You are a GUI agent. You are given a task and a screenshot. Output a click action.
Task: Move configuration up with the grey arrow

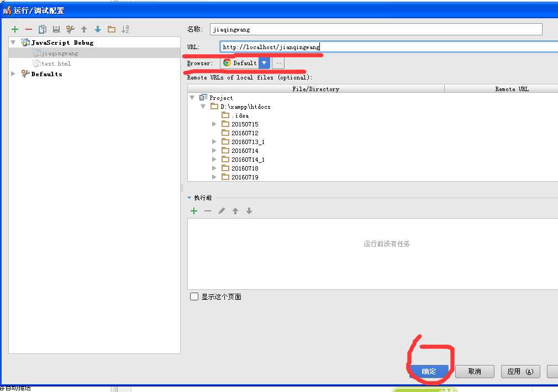pyautogui.click(x=84, y=29)
